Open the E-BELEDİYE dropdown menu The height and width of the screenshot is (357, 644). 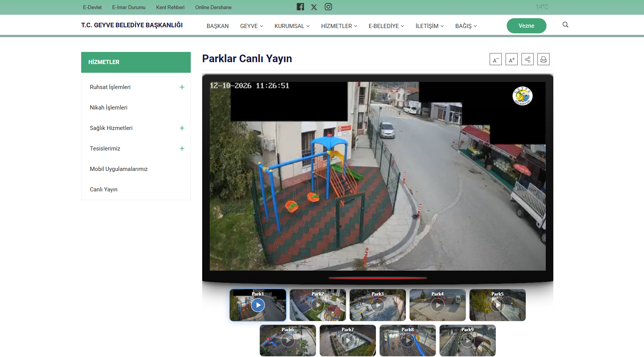386,26
